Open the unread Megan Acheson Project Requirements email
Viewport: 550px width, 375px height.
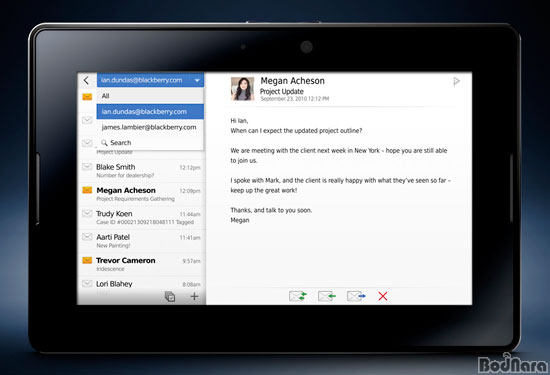point(142,194)
